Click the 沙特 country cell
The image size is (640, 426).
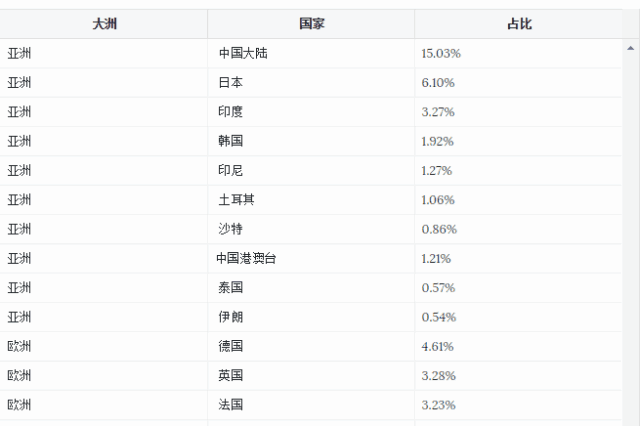click(x=231, y=229)
